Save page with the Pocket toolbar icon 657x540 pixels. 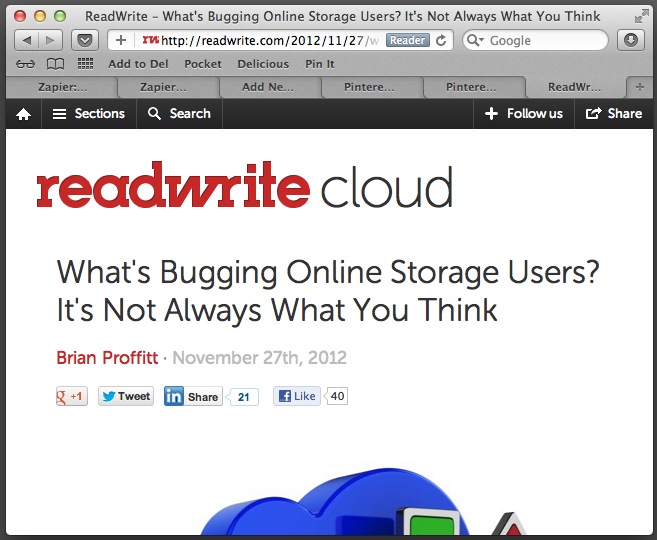click(85, 40)
